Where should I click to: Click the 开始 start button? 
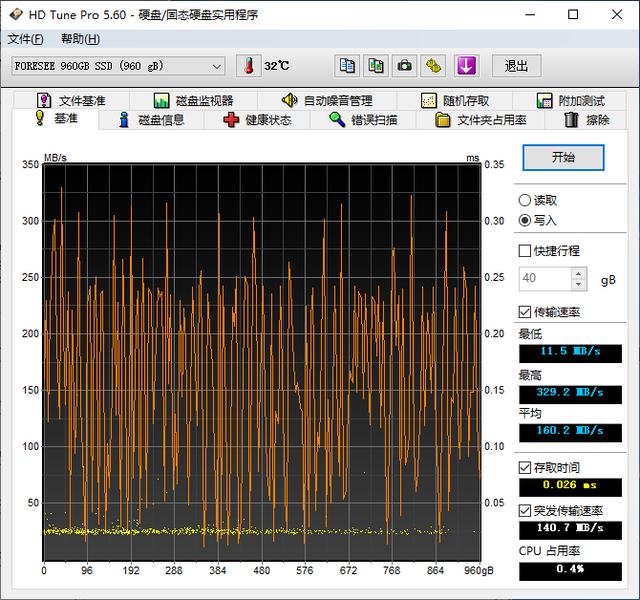pos(563,157)
